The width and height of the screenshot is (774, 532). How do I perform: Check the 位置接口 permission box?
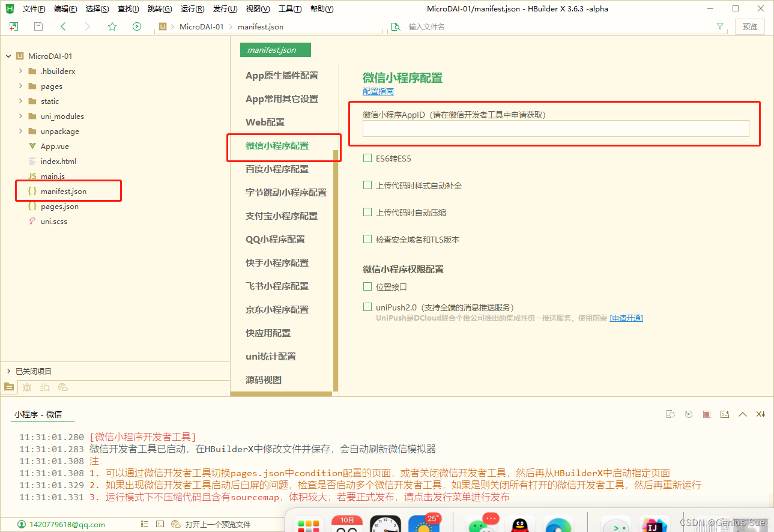367,286
